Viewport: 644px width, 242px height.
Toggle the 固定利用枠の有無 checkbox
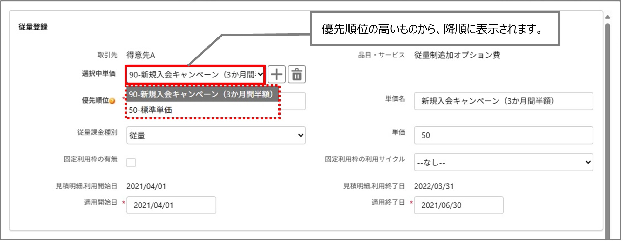coord(131,163)
